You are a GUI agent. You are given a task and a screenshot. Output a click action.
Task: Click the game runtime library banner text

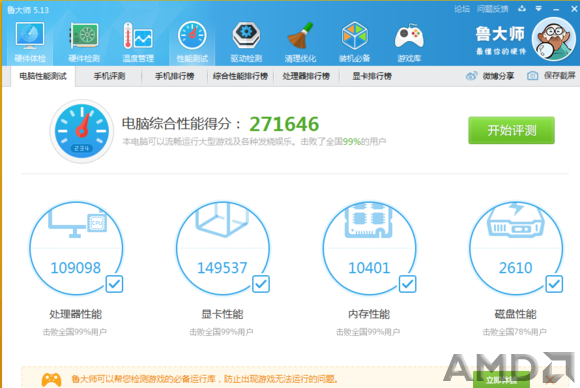click(205, 379)
